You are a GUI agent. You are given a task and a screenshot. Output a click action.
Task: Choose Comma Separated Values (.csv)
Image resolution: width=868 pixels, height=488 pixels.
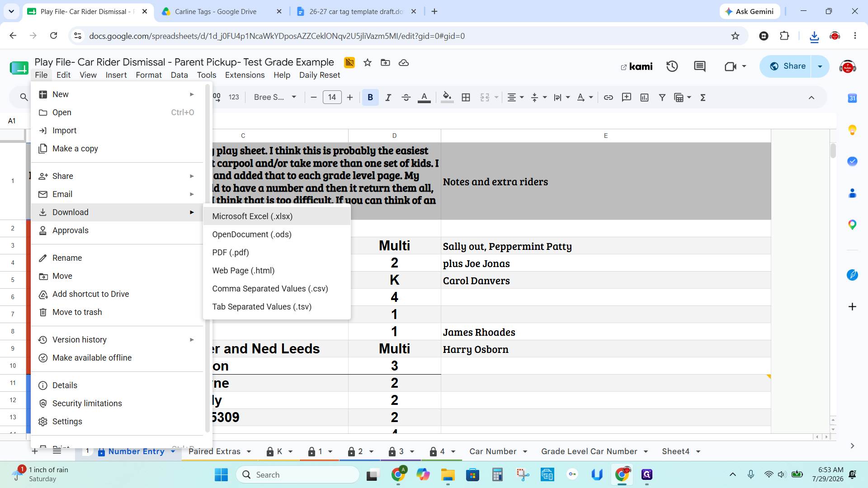pyautogui.click(x=277, y=288)
